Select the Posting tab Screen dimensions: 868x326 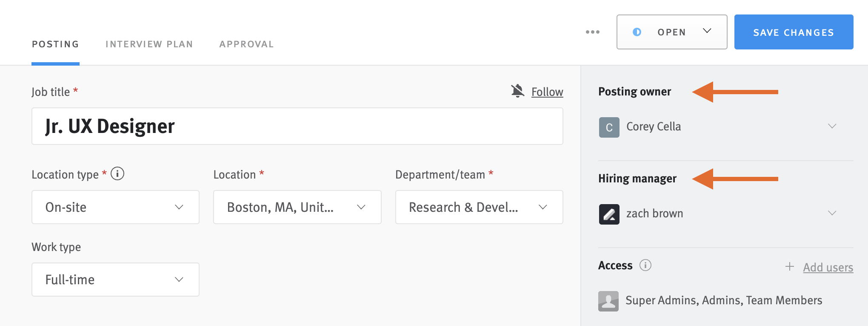(55, 44)
